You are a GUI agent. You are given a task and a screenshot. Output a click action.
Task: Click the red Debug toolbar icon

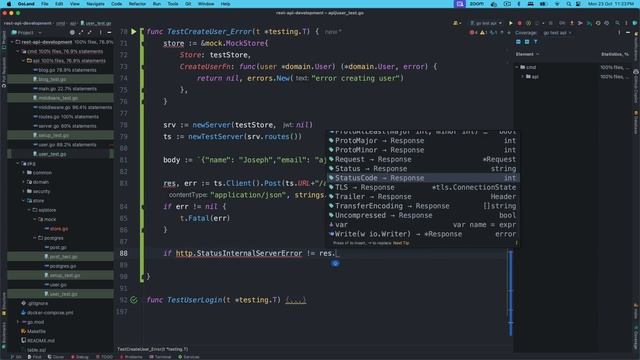pyautogui.click(x=520, y=23)
